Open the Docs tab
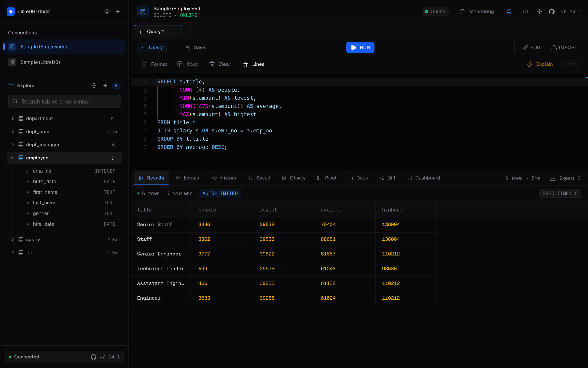The image size is (588, 368). pyautogui.click(x=358, y=178)
